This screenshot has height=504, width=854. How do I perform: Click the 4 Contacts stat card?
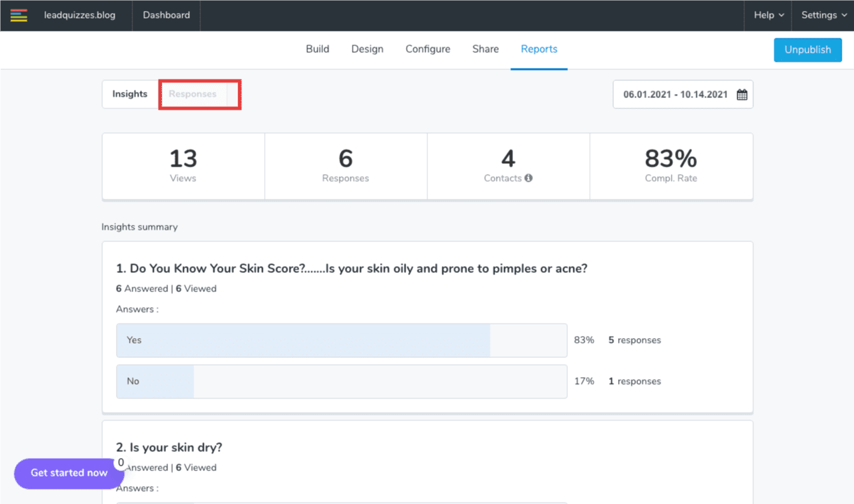(508, 166)
